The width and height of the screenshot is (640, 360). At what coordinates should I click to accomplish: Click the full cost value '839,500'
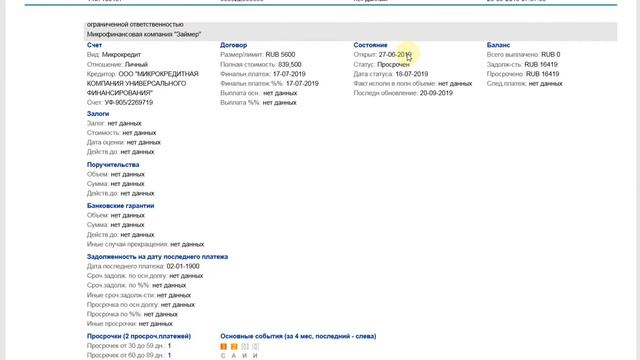(290, 64)
